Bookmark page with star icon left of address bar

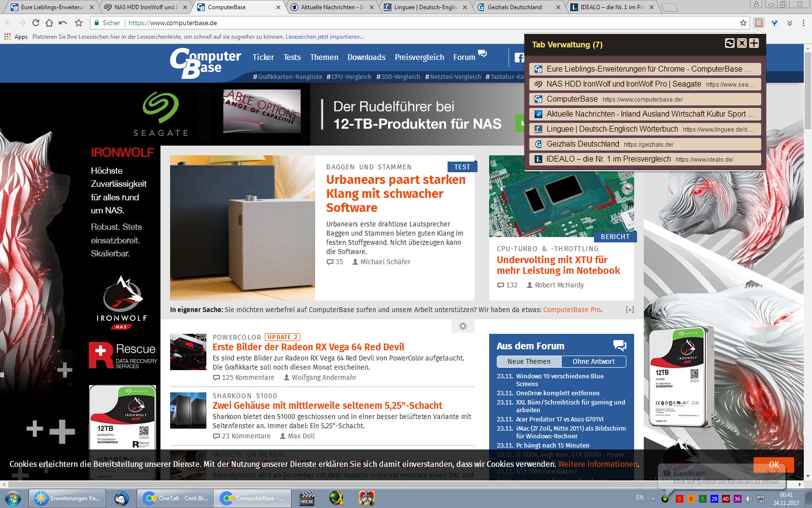tap(79, 23)
